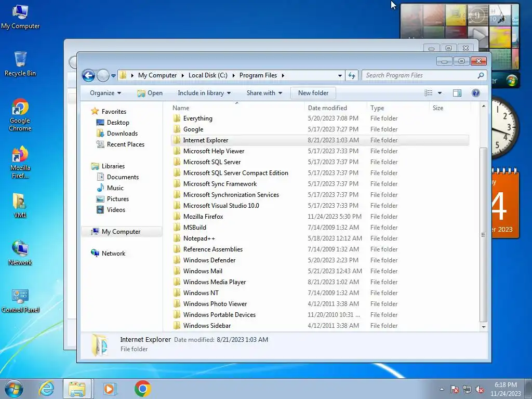This screenshot has width=532, height=399.
Task: Select the Google folder icon
Action: [177, 129]
